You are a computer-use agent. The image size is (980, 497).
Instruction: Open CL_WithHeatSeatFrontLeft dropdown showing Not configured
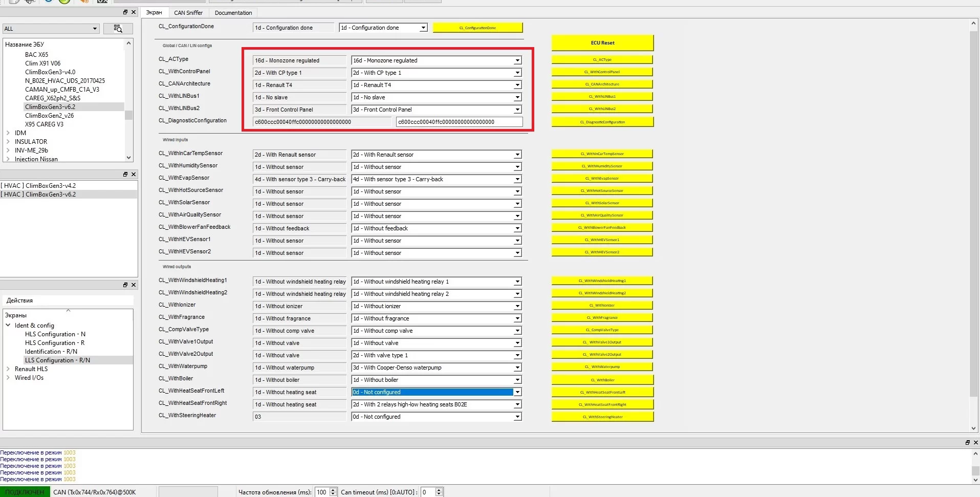point(517,392)
